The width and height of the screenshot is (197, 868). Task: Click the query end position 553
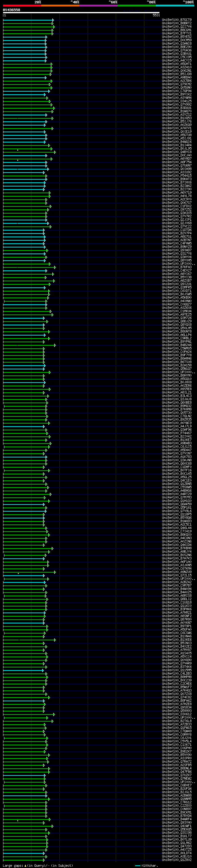[x=155, y=15]
